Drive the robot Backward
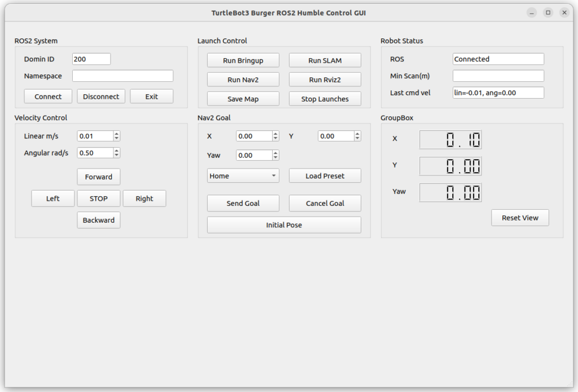Image resolution: width=578 pixels, height=392 pixels. (98, 220)
